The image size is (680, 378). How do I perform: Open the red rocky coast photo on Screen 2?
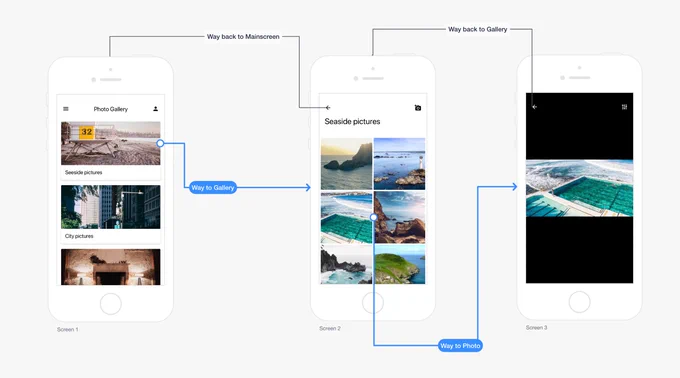[399, 217]
